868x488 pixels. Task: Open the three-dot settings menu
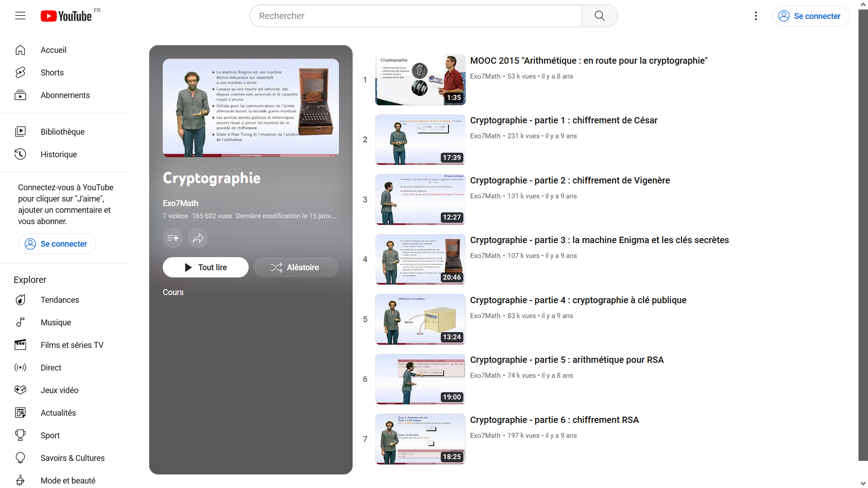coord(756,16)
